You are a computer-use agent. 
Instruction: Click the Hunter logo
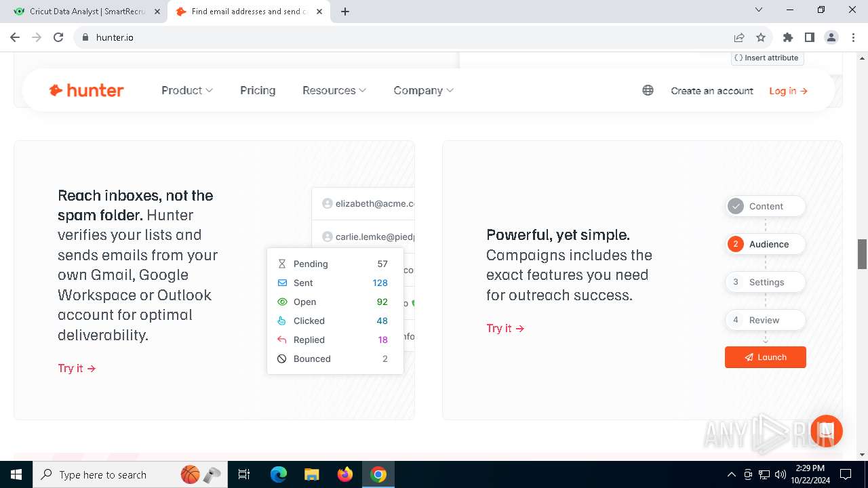[x=86, y=90]
